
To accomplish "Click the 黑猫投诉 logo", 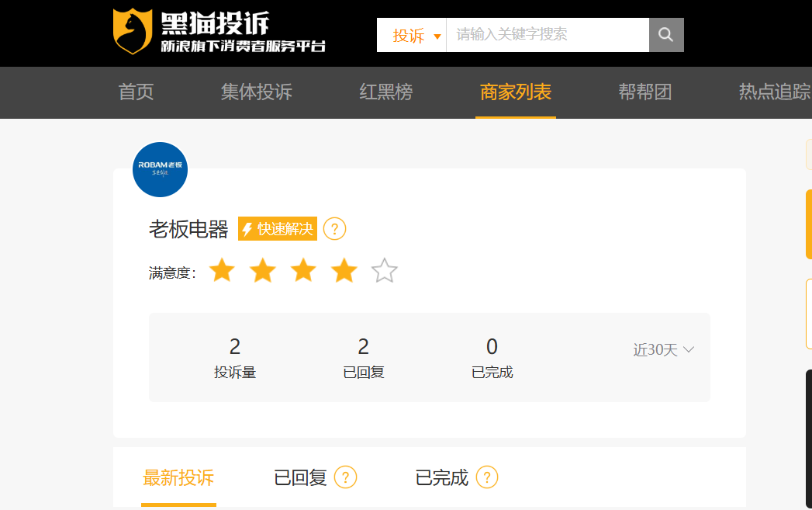I will pos(219,31).
